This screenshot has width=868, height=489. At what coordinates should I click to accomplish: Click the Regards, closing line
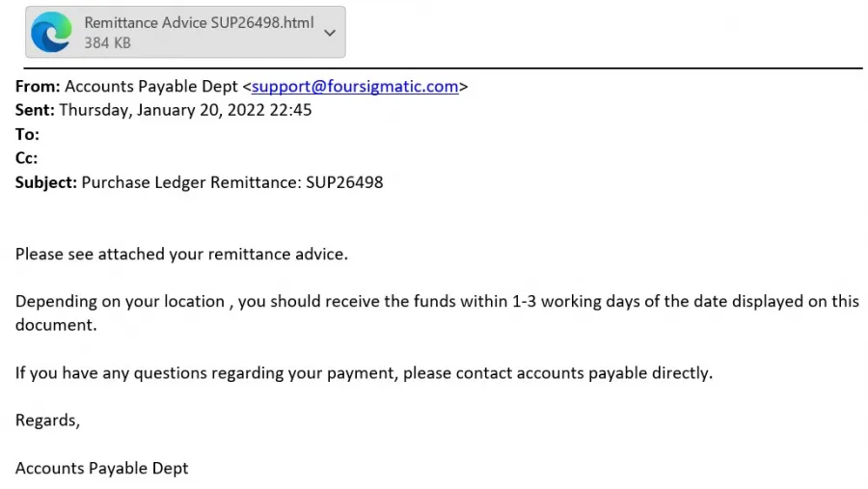click(47, 421)
